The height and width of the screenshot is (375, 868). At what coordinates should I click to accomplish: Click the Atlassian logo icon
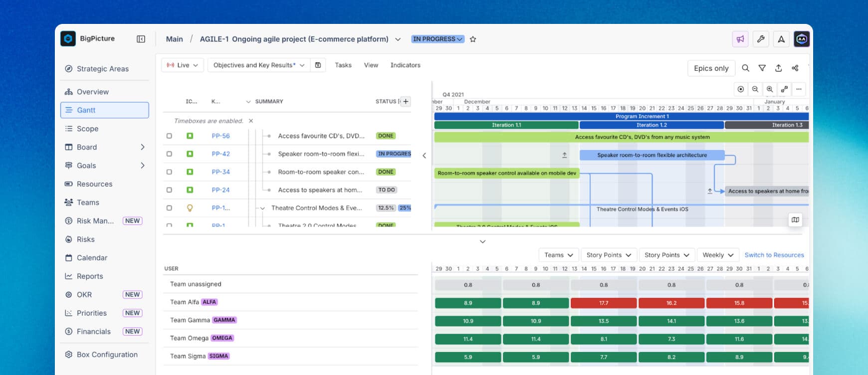[x=781, y=39]
